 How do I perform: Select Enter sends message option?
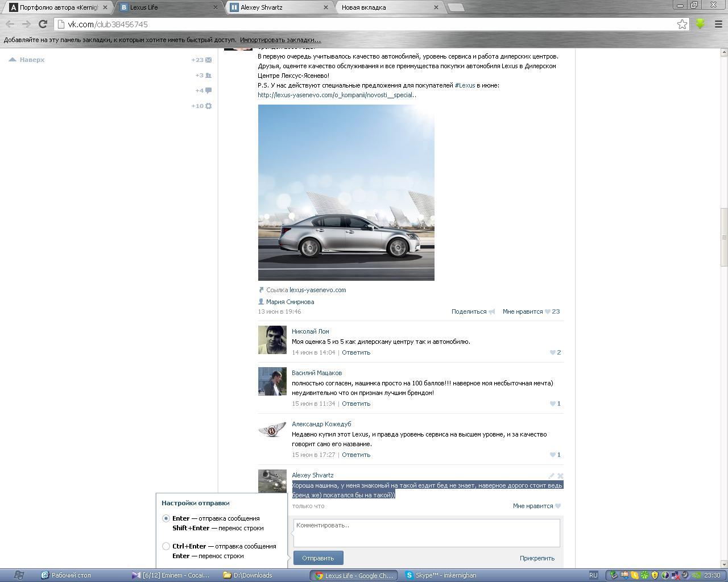(x=166, y=518)
